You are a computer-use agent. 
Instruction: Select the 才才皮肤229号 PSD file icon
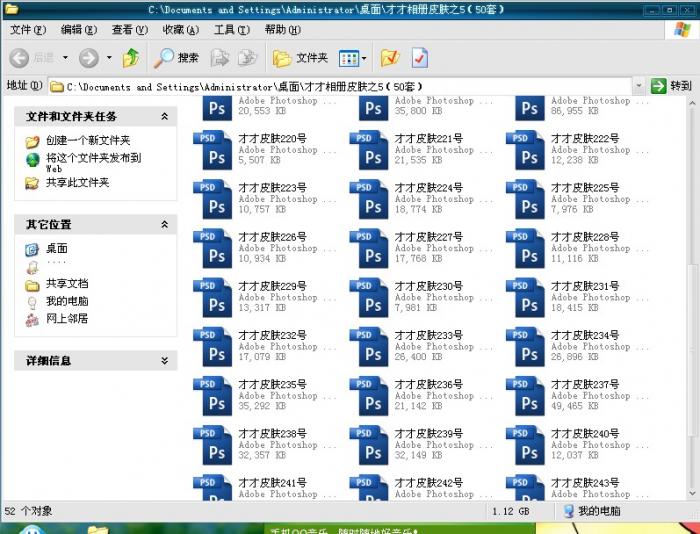212,297
